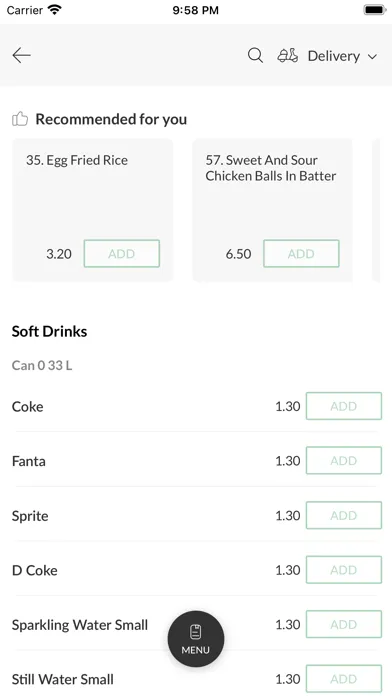This screenshot has width=392, height=696.
Task: Add Sparkling Water Small to order
Action: pos(344,624)
